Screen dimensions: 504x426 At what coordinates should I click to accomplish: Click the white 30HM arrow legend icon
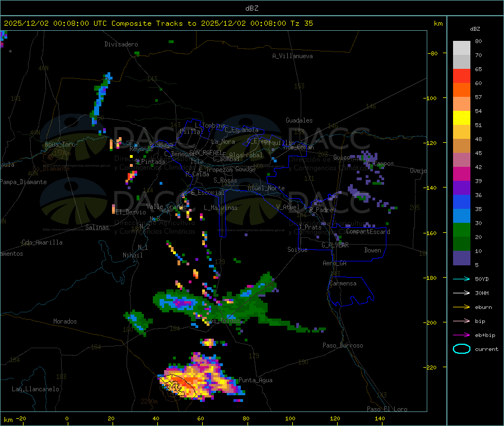tap(461, 293)
